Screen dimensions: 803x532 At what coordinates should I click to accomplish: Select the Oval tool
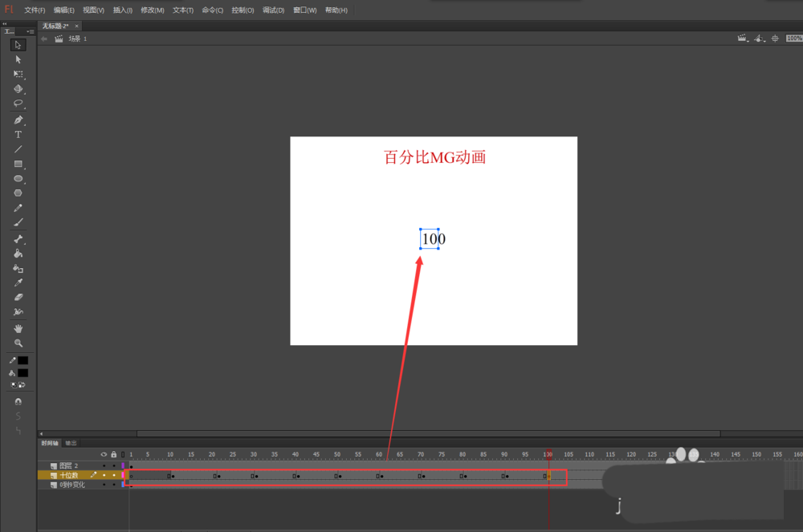18,178
